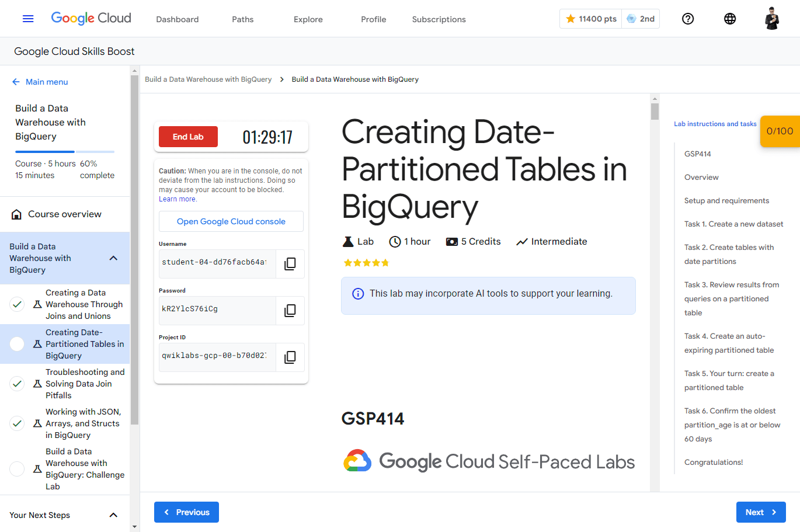This screenshot has height=532, width=800.
Task: Copy the Password to clipboard
Action: (x=290, y=311)
